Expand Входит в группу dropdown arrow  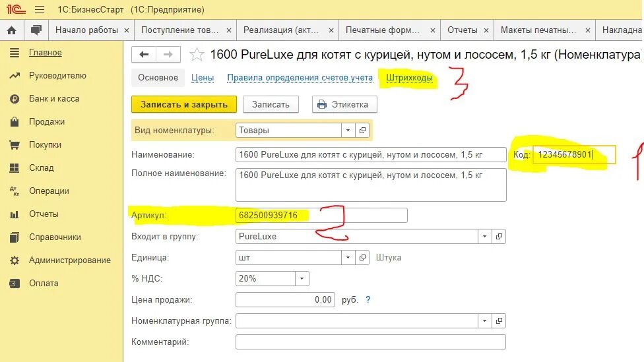484,237
